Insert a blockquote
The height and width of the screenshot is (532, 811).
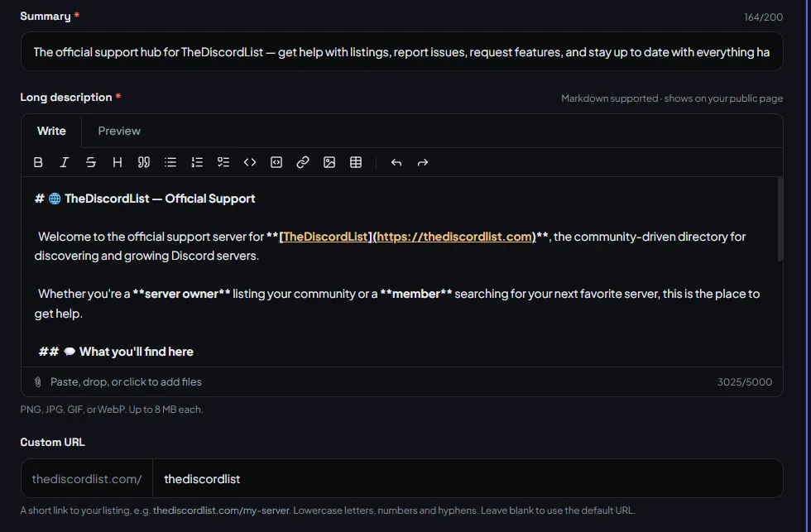pos(144,162)
